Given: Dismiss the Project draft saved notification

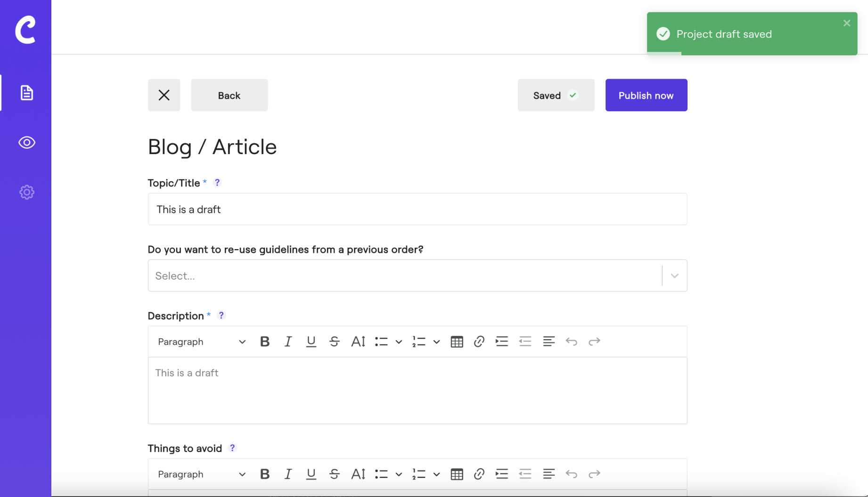Looking at the screenshot, I should tap(846, 23).
